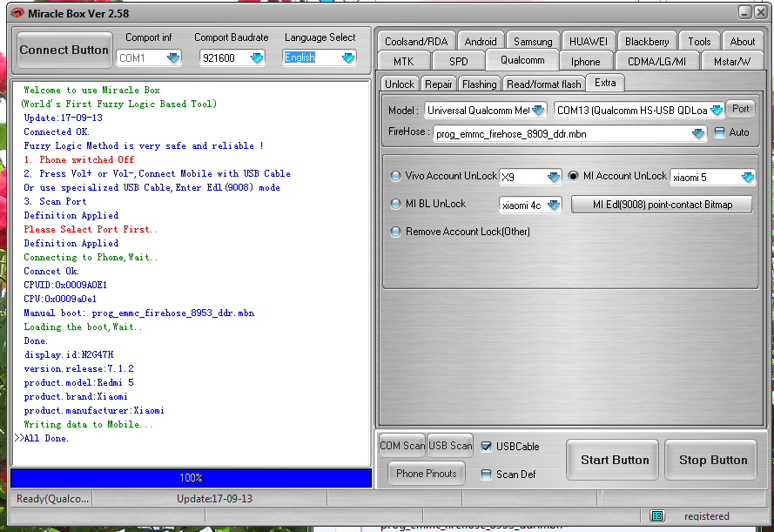
Task: Select MI BL UnLock radio button
Action: tap(395, 204)
